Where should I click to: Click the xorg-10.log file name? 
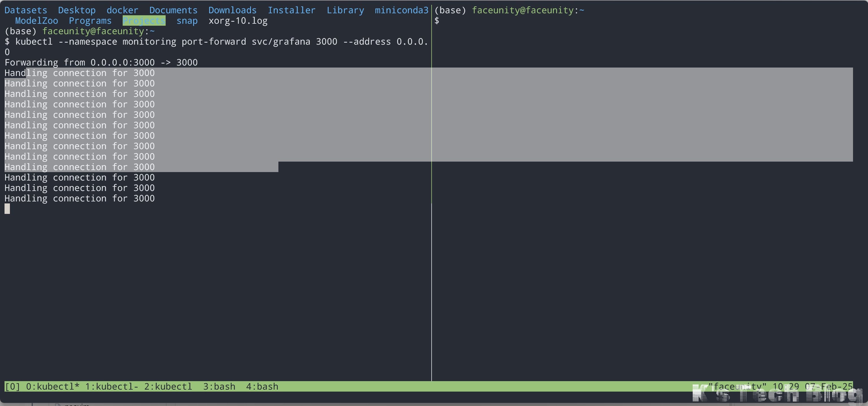point(238,21)
